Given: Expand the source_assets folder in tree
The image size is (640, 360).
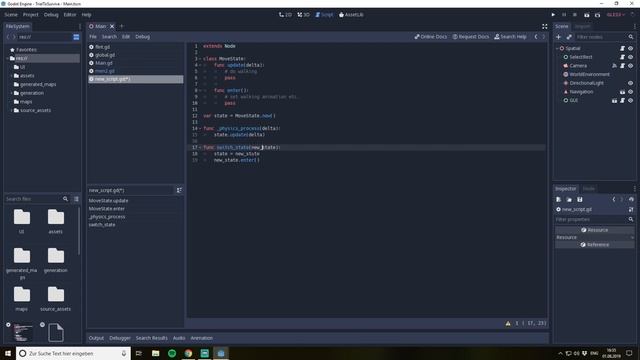Looking at the screenshot, I should [11, 110].
